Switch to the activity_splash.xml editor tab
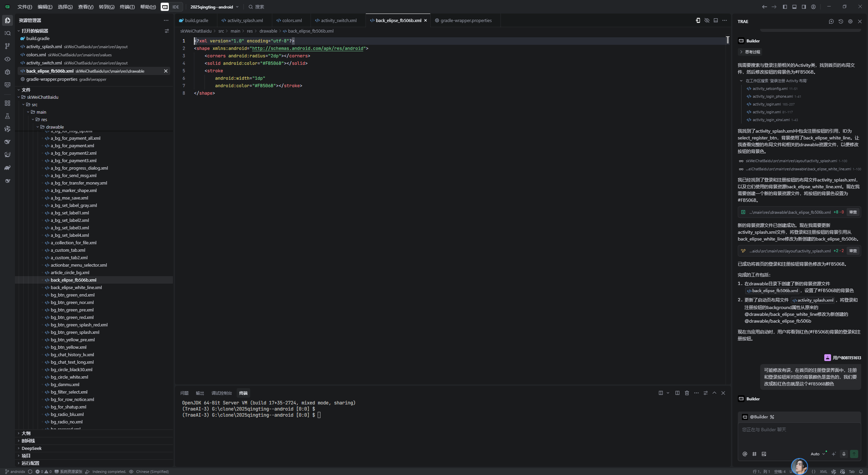Image resolution: width=868 pixels, height=475 pixels. pyautogui.click(x=245, y=20)
